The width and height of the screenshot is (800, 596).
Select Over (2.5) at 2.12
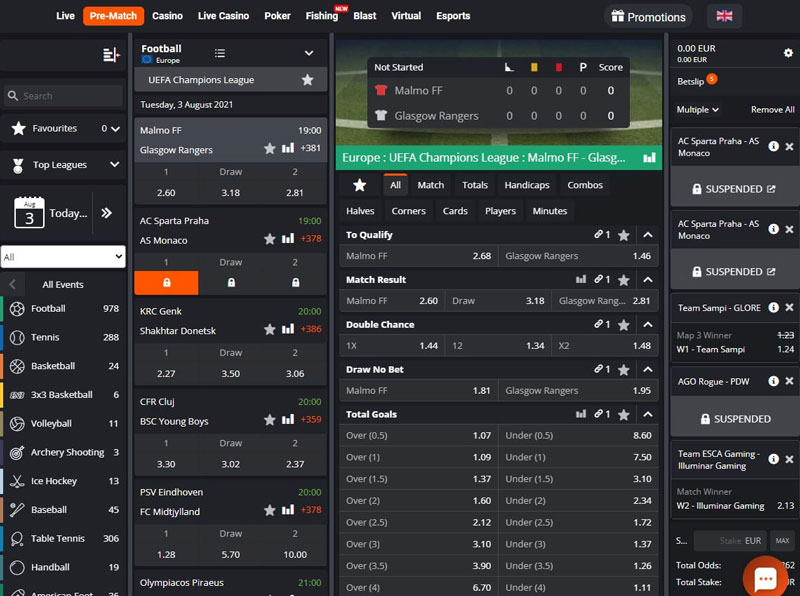point(418,523)
